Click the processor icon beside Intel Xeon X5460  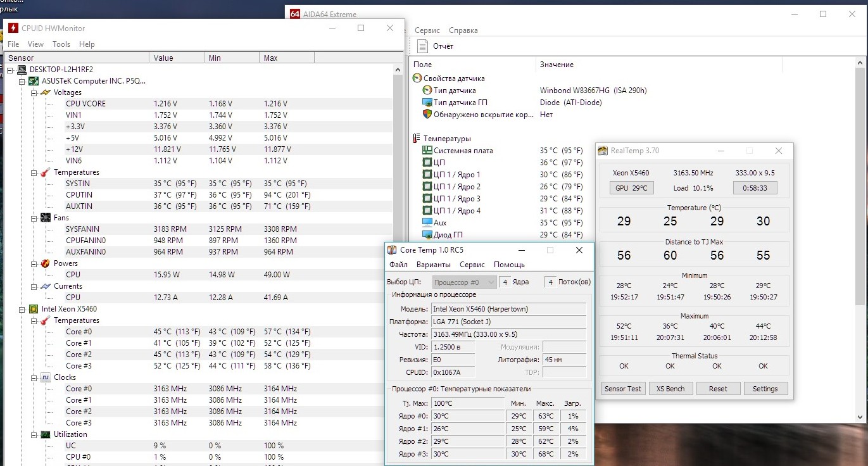point(34,309)
